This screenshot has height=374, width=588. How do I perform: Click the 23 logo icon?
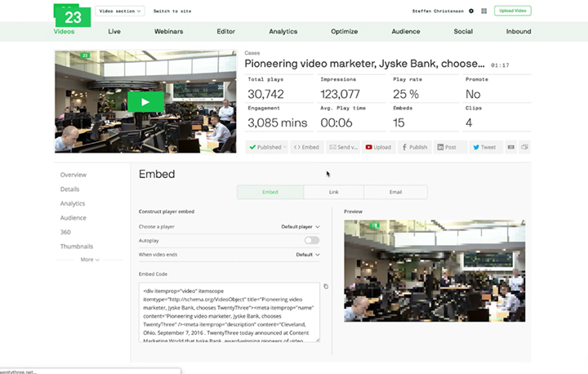click(x=73, y=16)
